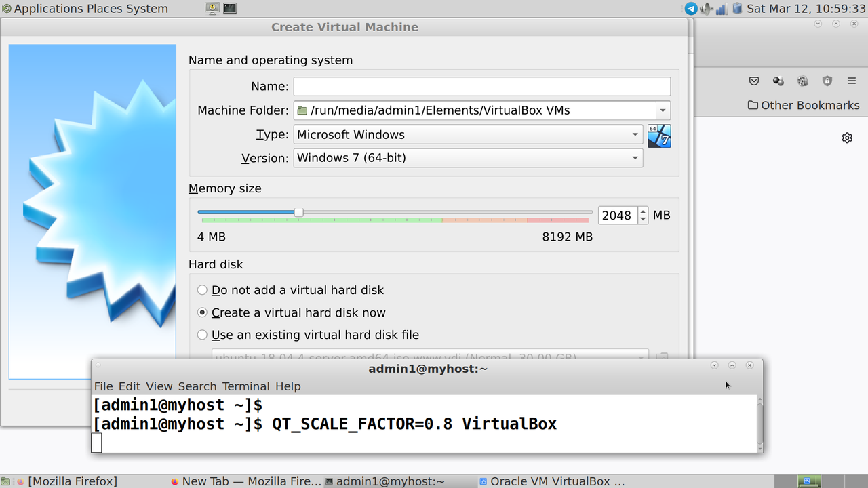Open the terminal File menu
The image size is (868, 488).
[x=104, y=386]
